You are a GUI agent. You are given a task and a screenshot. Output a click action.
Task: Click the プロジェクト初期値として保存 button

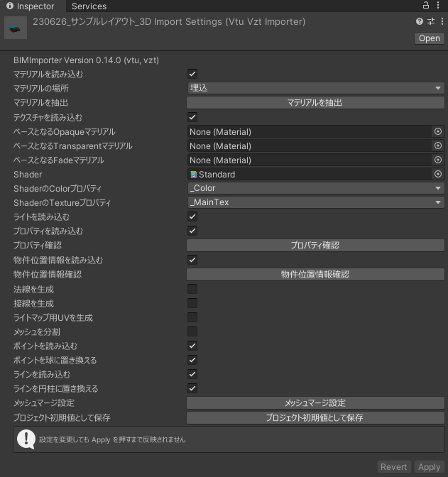point(315,417)
